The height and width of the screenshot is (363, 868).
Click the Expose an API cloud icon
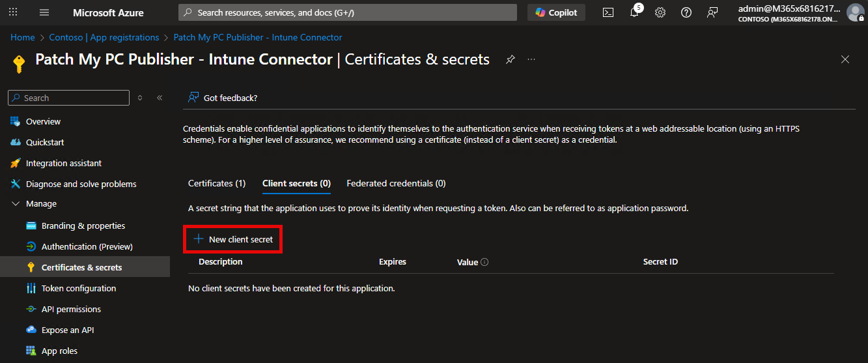[31, 330]
